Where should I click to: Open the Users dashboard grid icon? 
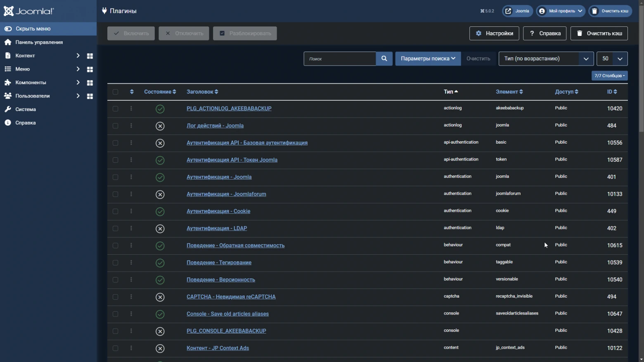(90, 96)
